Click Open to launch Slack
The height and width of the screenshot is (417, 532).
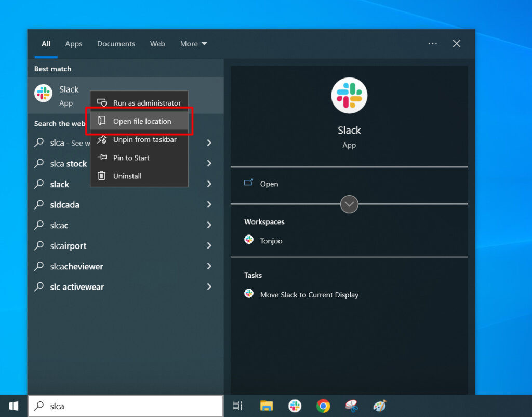click(269, 184)
